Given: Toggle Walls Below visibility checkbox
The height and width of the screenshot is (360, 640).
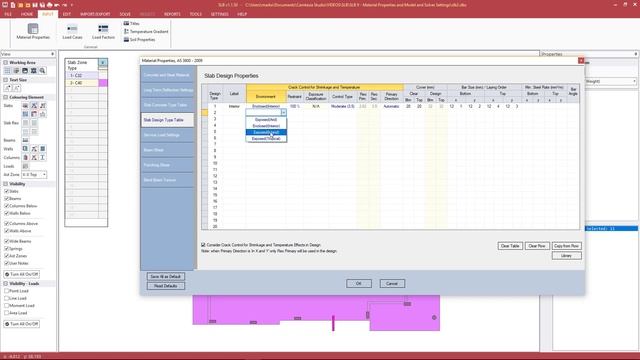Looking at the screenshot, I should pos(6,213).
